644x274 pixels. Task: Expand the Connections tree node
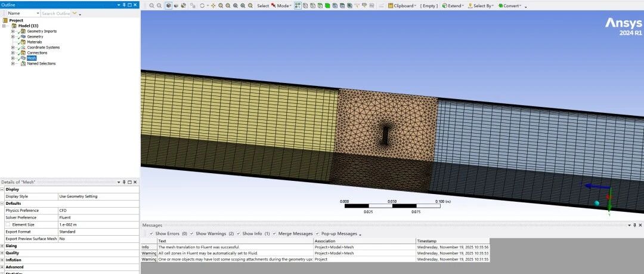[x=13, y=53]
